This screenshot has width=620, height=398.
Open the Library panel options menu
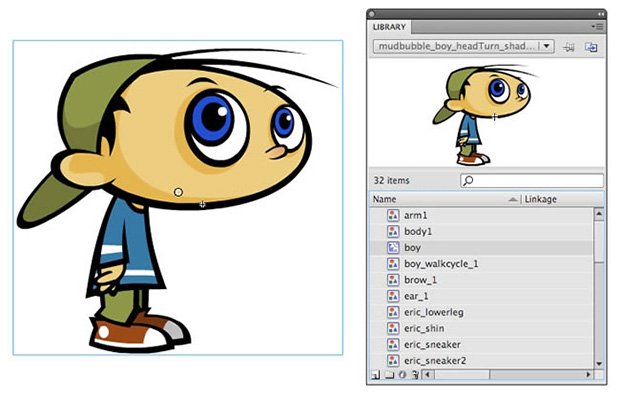pyautogui.click(x=597, y=27)
